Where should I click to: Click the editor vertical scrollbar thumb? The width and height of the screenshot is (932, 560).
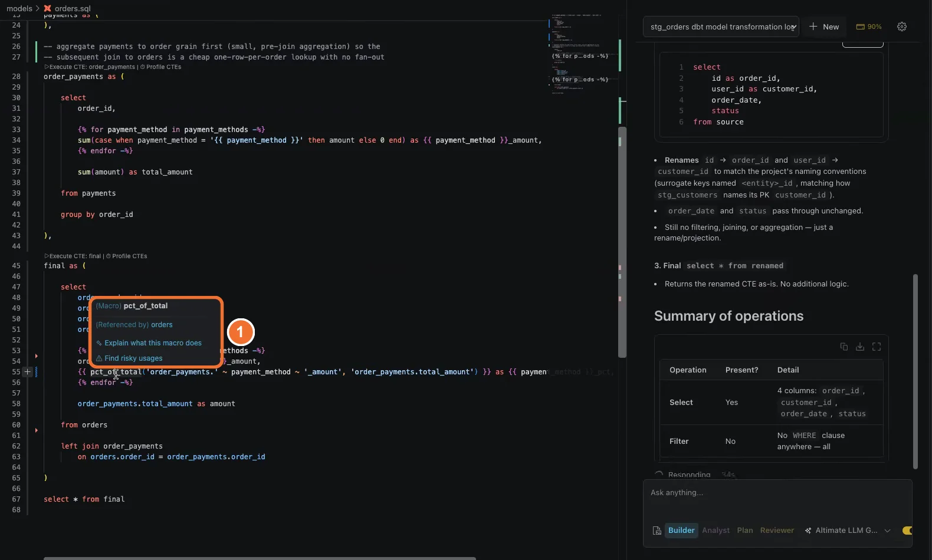tap(622, 242)
